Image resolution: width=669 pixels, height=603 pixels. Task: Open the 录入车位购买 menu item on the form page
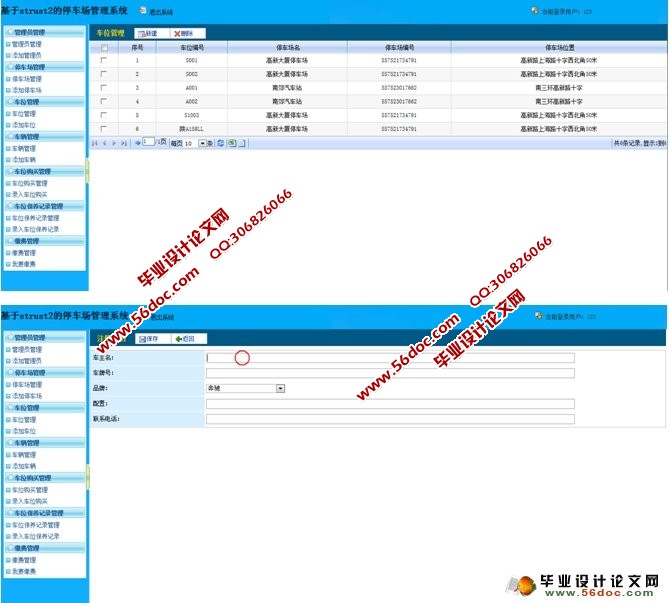pyautogui.click(x=29, y=501)
